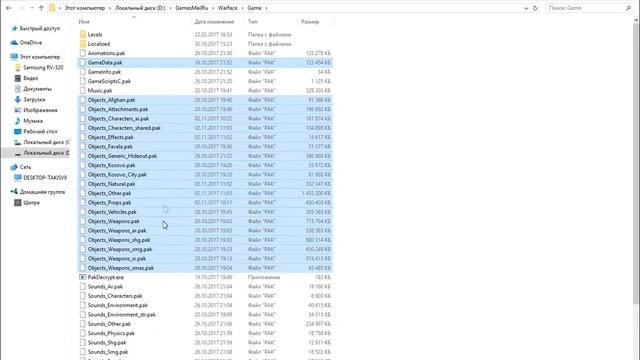The width and height of the screenshot is (640, 360).
Task: Open Шитря under Домашняя группа
Action: (x=31, y=202)
